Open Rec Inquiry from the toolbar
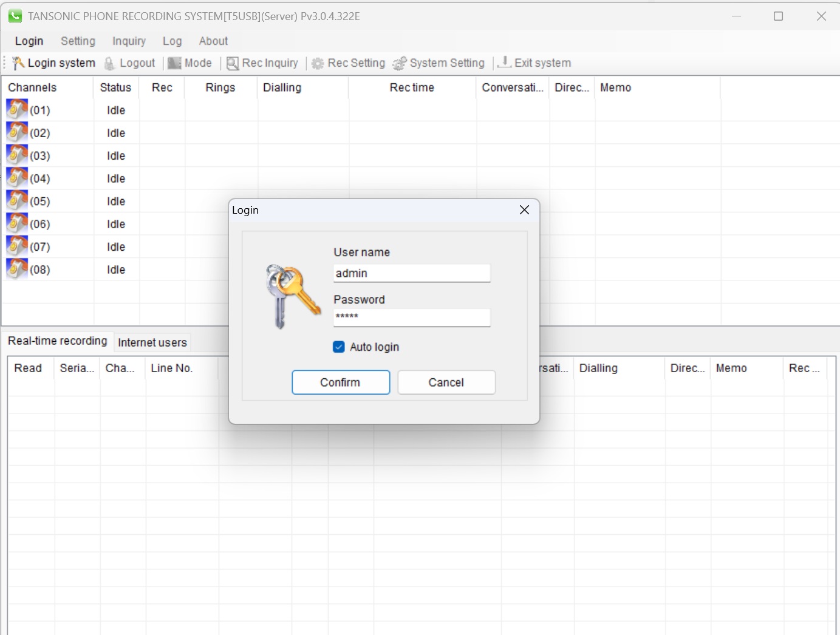The height and width of the screenshot is (635, 840). tap(262, 63)
